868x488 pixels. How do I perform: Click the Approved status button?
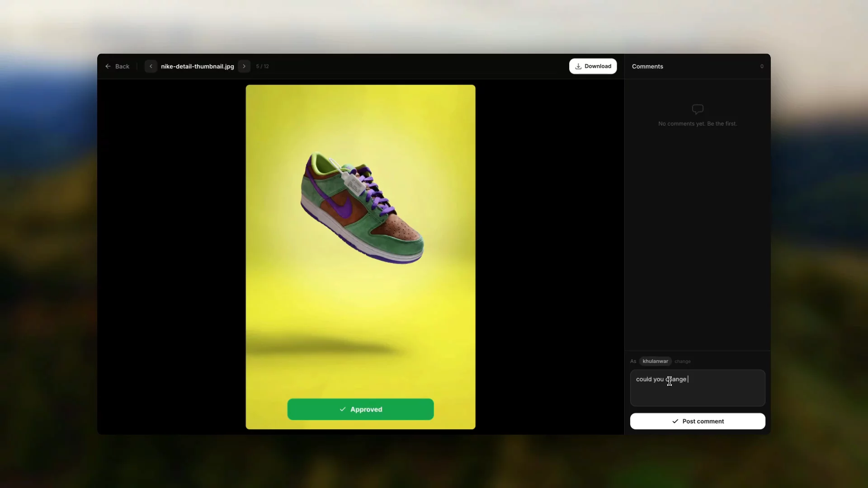(x=360, y=409)
